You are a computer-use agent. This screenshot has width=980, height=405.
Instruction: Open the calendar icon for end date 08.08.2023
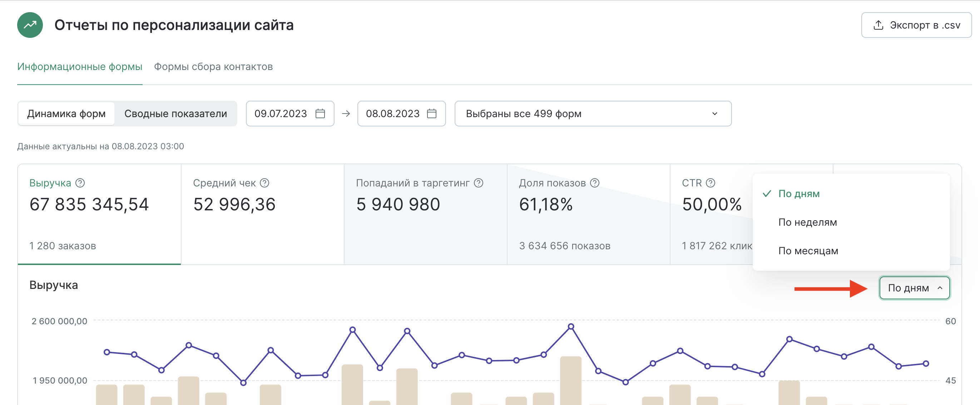pos(432,113)
